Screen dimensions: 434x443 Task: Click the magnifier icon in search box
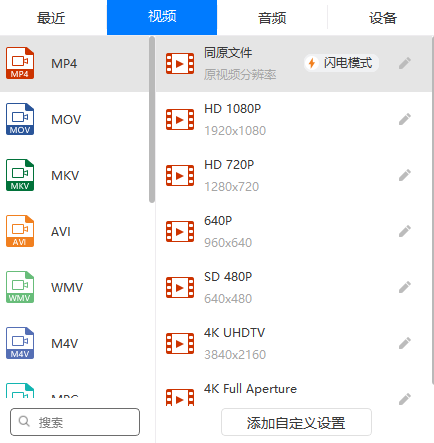pyautogui.click(x=24, y=421)
